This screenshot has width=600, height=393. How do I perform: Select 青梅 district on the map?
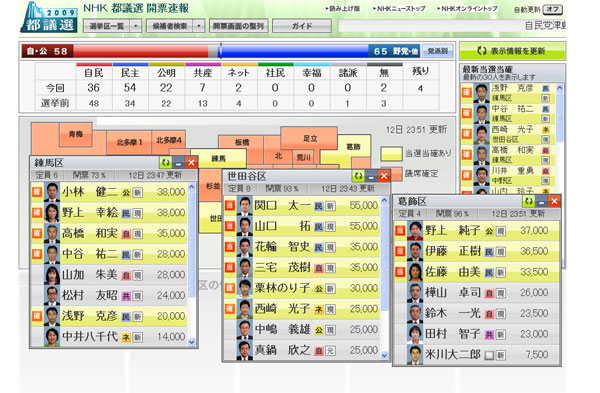coord(76,134)
